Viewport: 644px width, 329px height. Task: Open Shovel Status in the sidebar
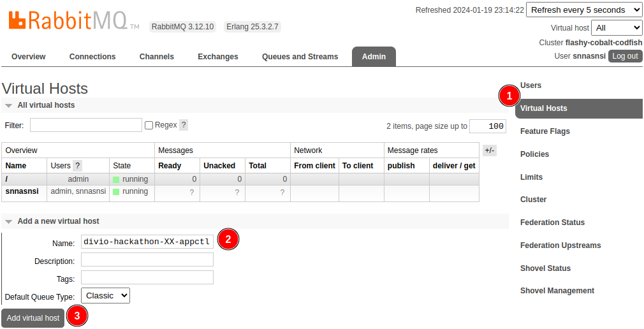545,268
